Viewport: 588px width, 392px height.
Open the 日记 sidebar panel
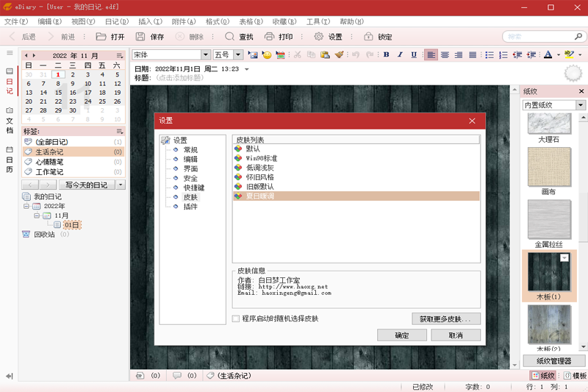coord(10,82)
